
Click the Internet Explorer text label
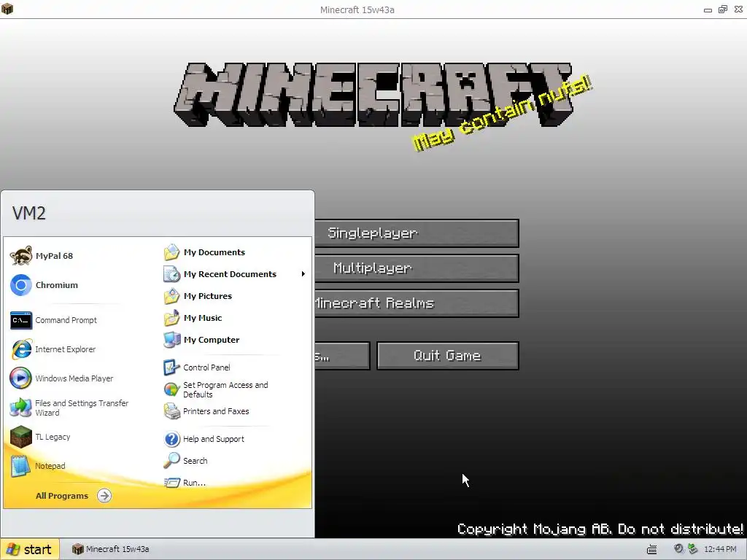[x=65, y=349]
